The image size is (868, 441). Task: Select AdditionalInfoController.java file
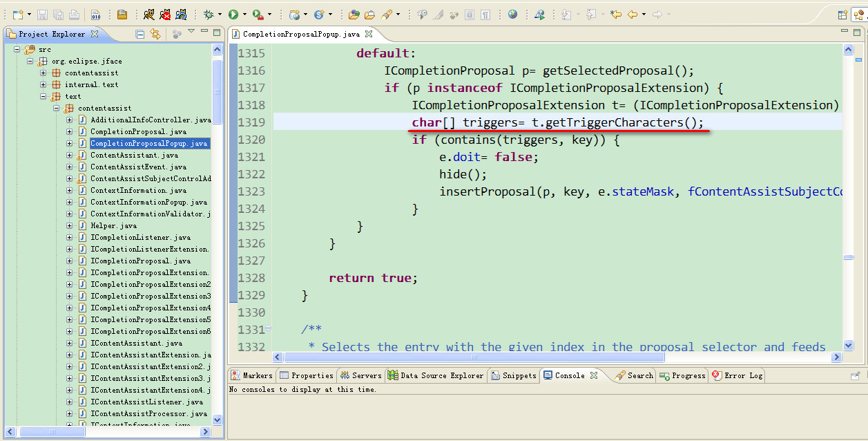(151, 120)
